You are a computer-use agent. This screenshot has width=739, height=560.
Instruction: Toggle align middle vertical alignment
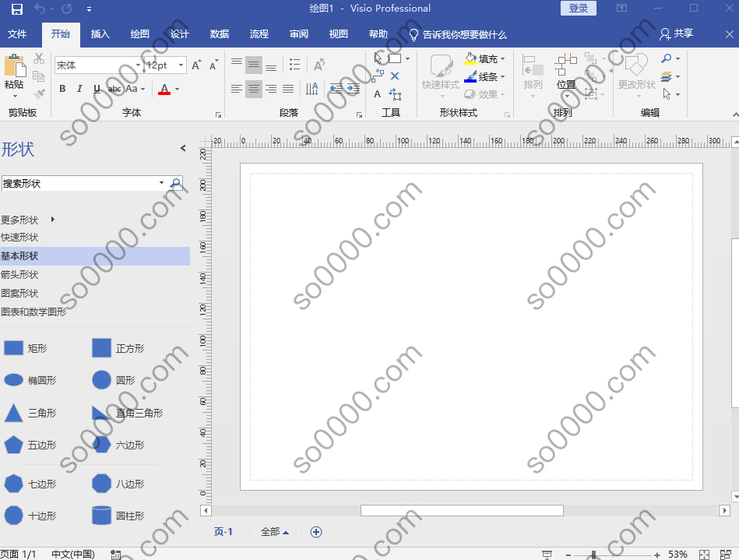coord(254,65)
